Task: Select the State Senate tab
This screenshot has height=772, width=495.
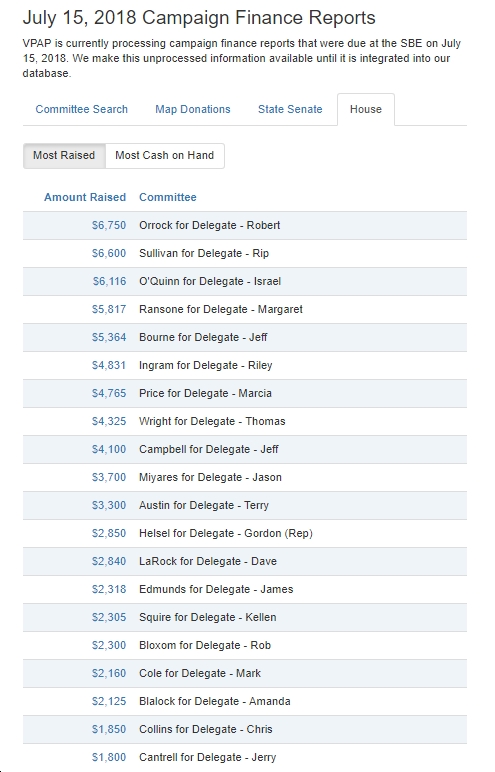Action: (290, 109)
